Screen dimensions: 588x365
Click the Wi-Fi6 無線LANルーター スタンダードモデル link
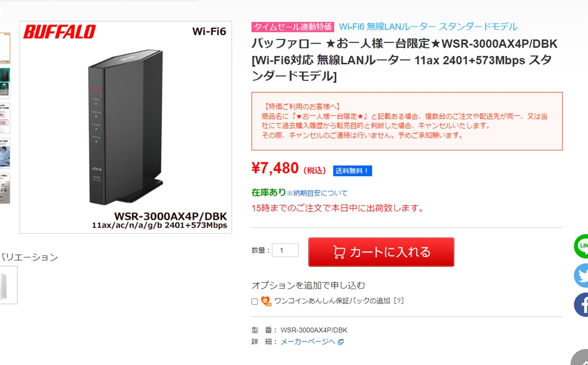tap(428, 26)
